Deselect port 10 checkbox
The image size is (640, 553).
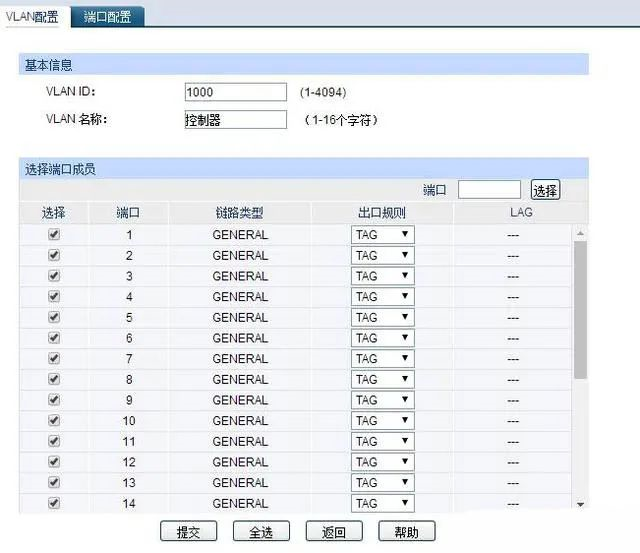(54, 420)
